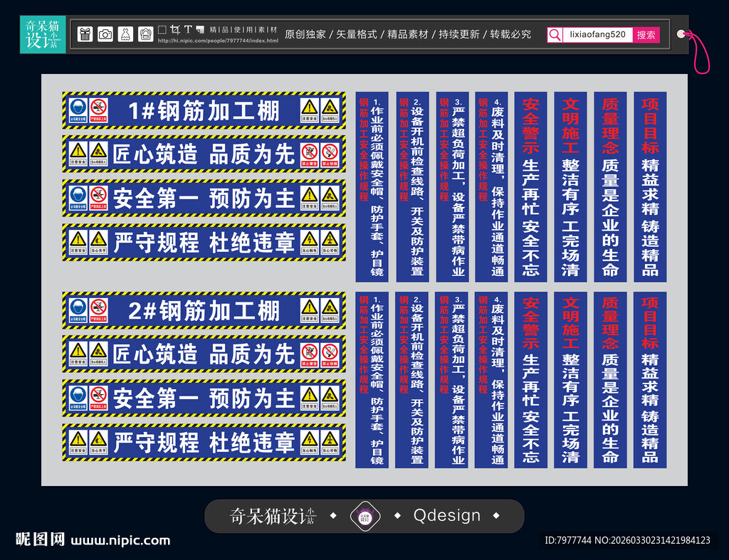This screenshot has width=729, height=560.
Task: Select the 1#钢筋加工棚 banner thumbnail
Action: [203, 110]
